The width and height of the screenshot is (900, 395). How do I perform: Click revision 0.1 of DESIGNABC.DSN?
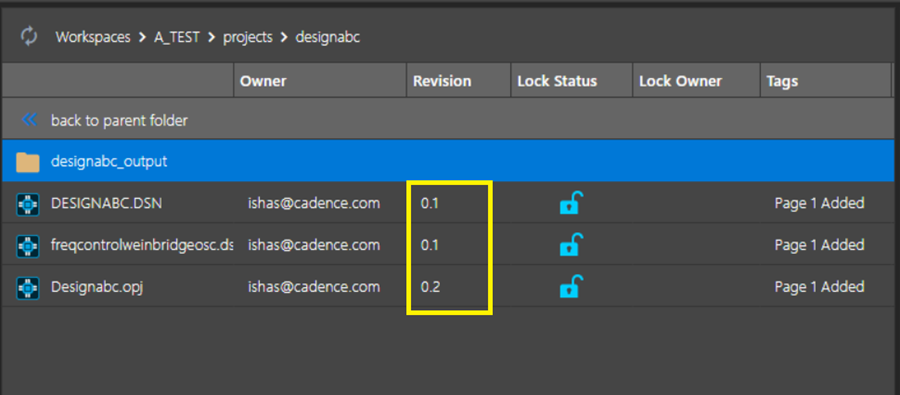click(x=429, y=204)
